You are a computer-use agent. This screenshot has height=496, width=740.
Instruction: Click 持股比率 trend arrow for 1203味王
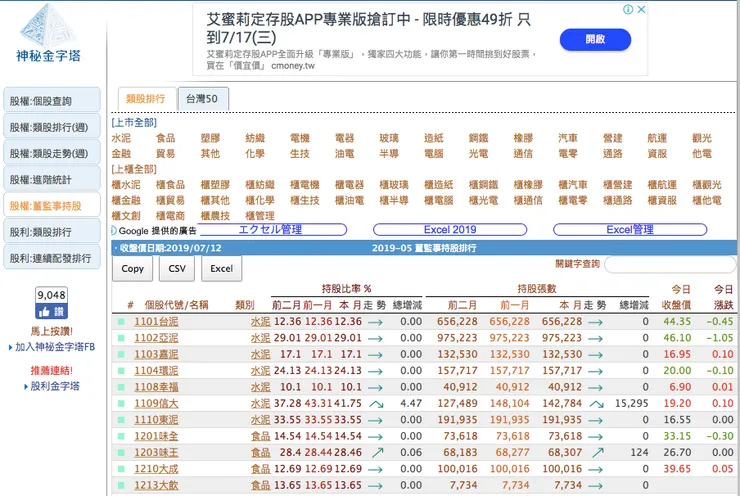click(x=377, y=453)
